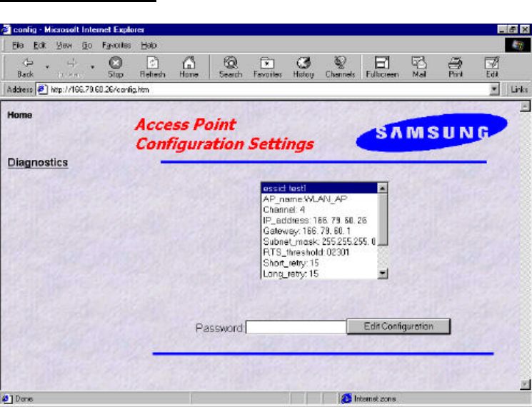
Task: Switch to Fullscreen toolbar icon
Action: pos(382,63)
